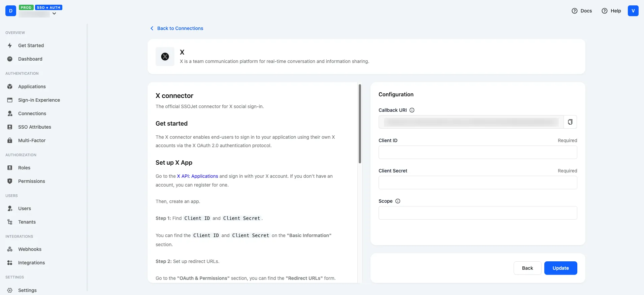
Task: Click the Webhooks icon in sidebar
Action: (x=10, y=249)
